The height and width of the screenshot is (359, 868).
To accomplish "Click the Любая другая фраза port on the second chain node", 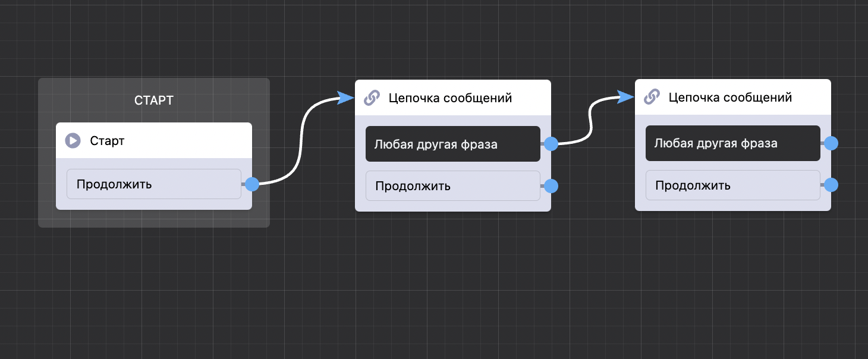I will (831, 143).
